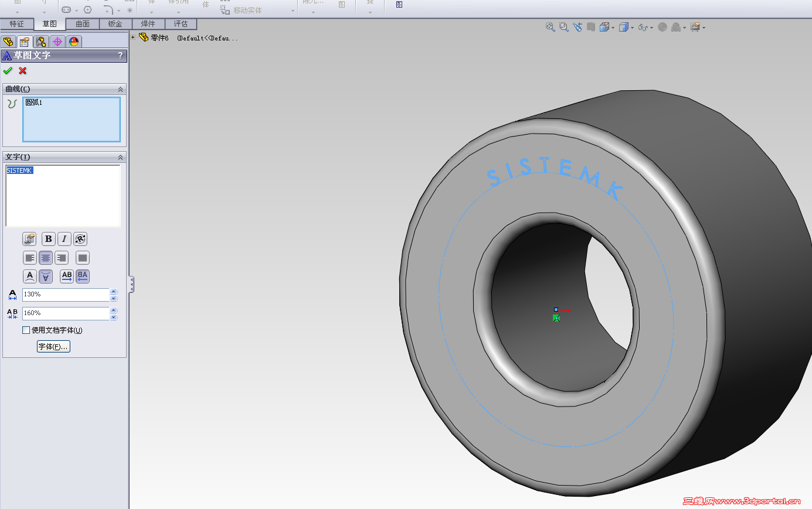Click the polygon tool icon
This screenshot has height=509, width=812.
(x=88, y=10)
